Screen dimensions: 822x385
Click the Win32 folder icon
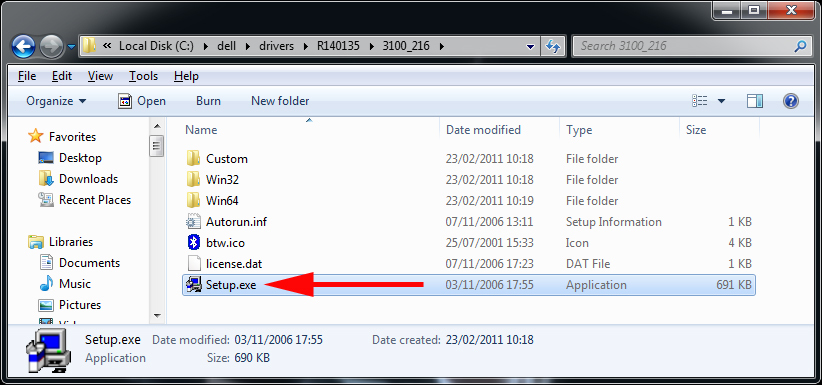tap(193, 179)
